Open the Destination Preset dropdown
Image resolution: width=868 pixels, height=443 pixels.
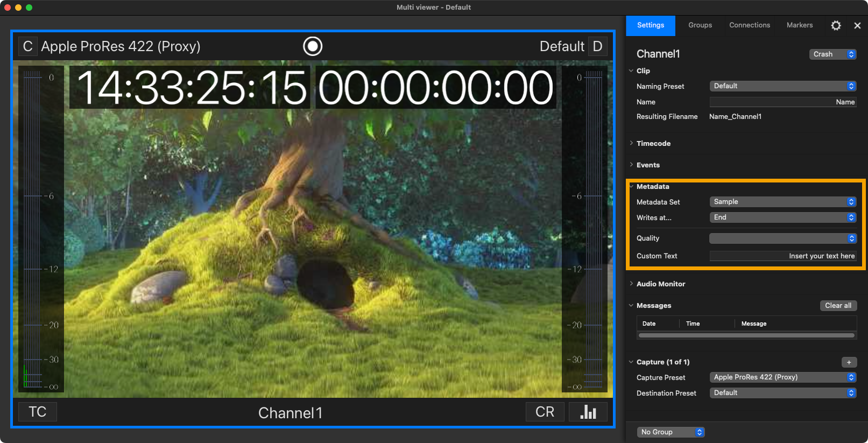pos(782,393)
